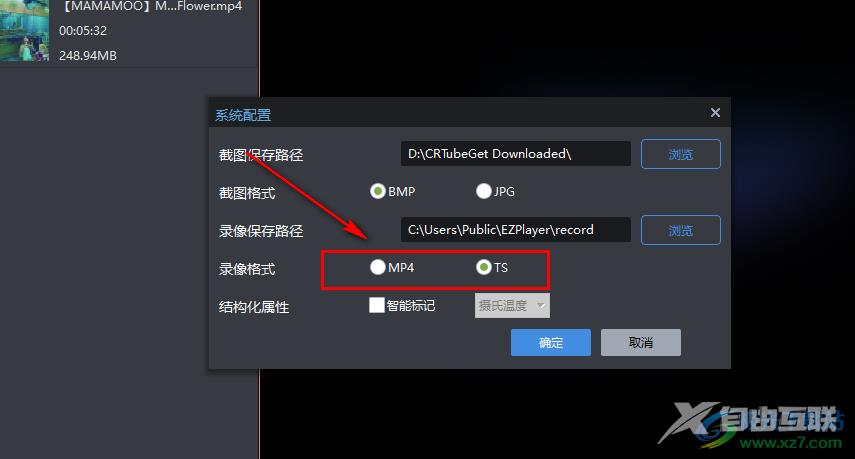The width and height of the screenshot is (855, 459).
Task: Open the 摄氏温度 dropdown
Action: (x=512, y=305)
